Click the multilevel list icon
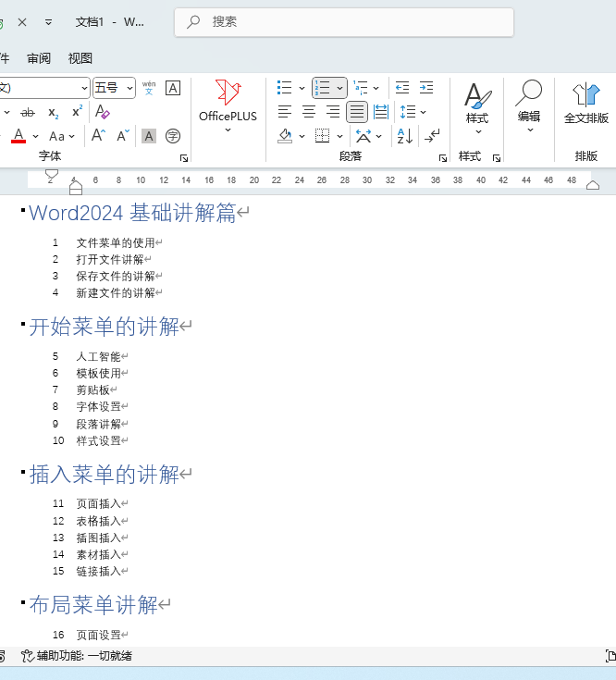This screenshot has width=616, height=680. 360,88
